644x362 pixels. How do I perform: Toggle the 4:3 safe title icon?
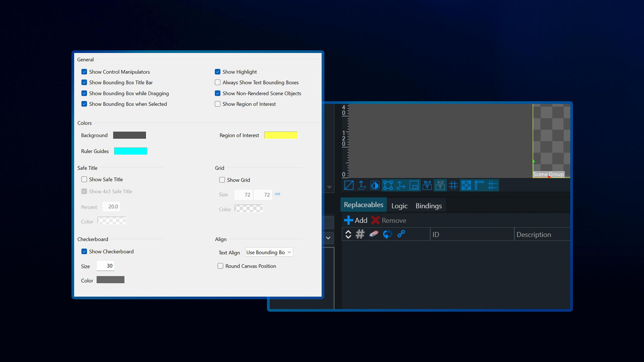440,185
